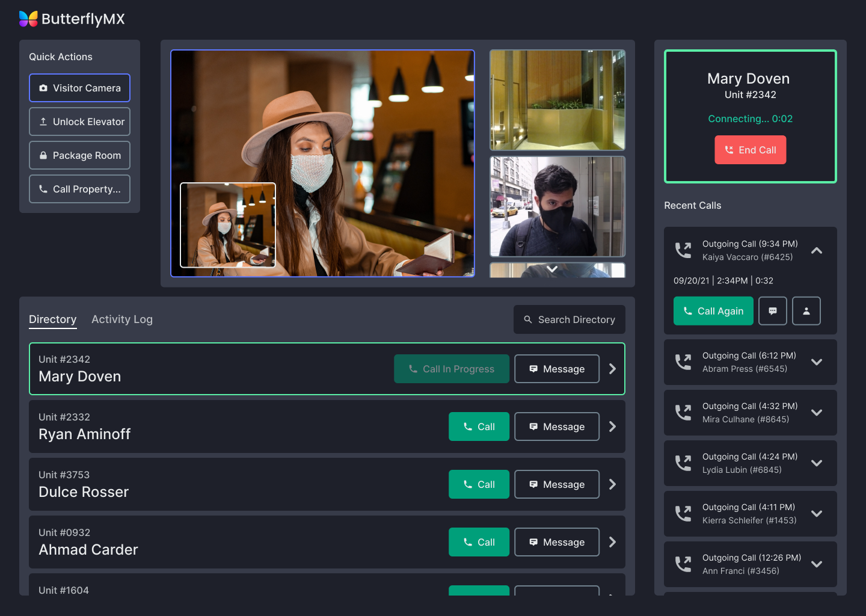
Task: Open Mary Doven details arrow
Action: coord(612,369)
